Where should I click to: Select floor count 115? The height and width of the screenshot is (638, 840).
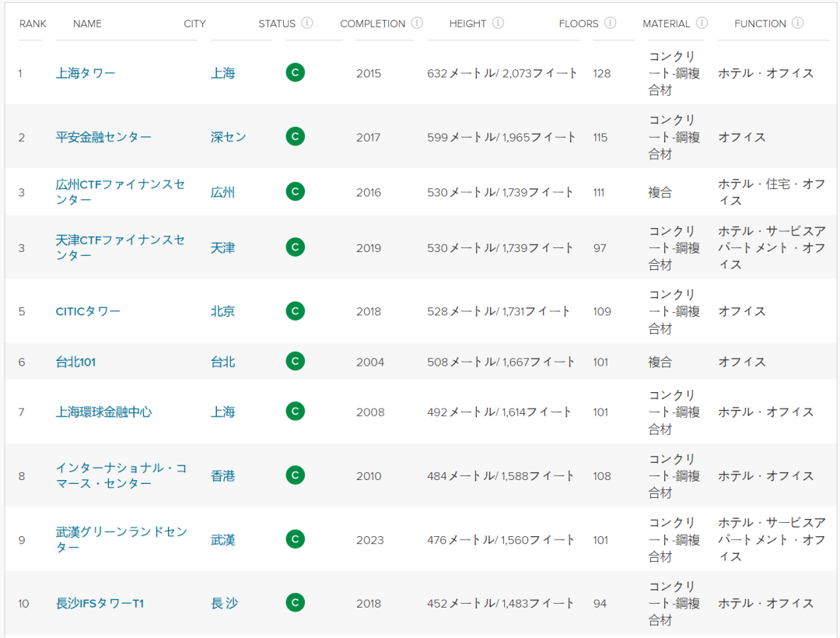click(600, 138)
